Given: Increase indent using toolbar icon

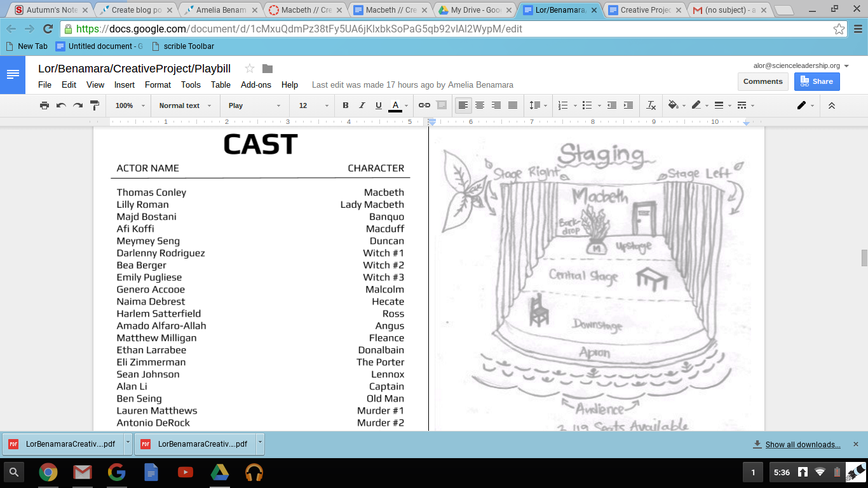Looking at the screenshot, I should point(628,105).
